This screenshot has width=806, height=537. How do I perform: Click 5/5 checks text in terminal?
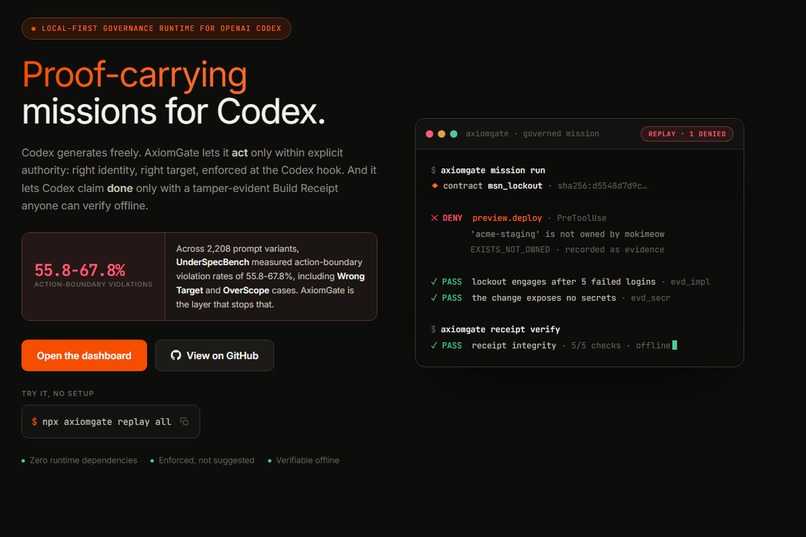coord(596,345)
